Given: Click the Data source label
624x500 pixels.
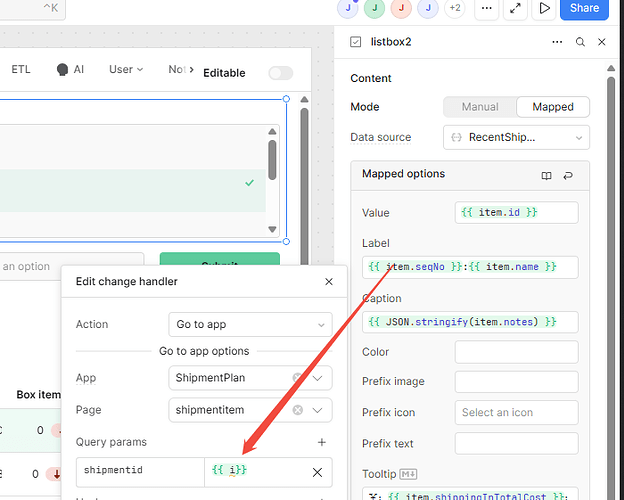Looking at the screenshot, I should point(380,137).
